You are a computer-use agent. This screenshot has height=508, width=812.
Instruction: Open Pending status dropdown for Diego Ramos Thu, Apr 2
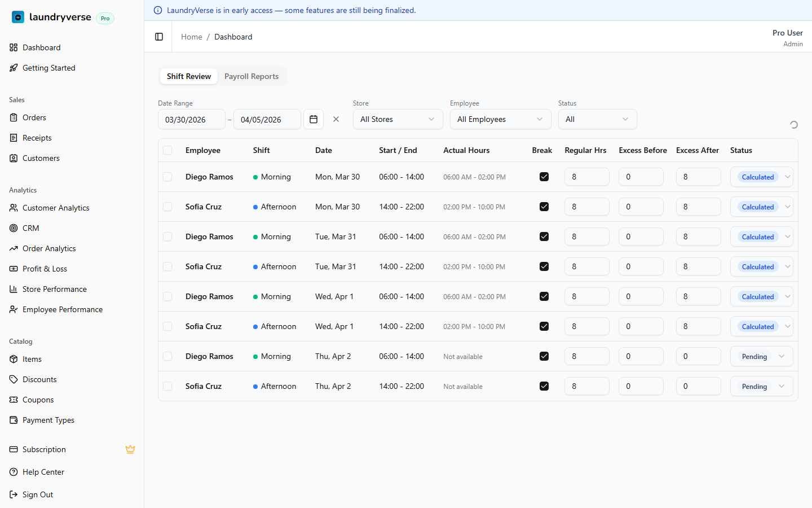(761, 356)
